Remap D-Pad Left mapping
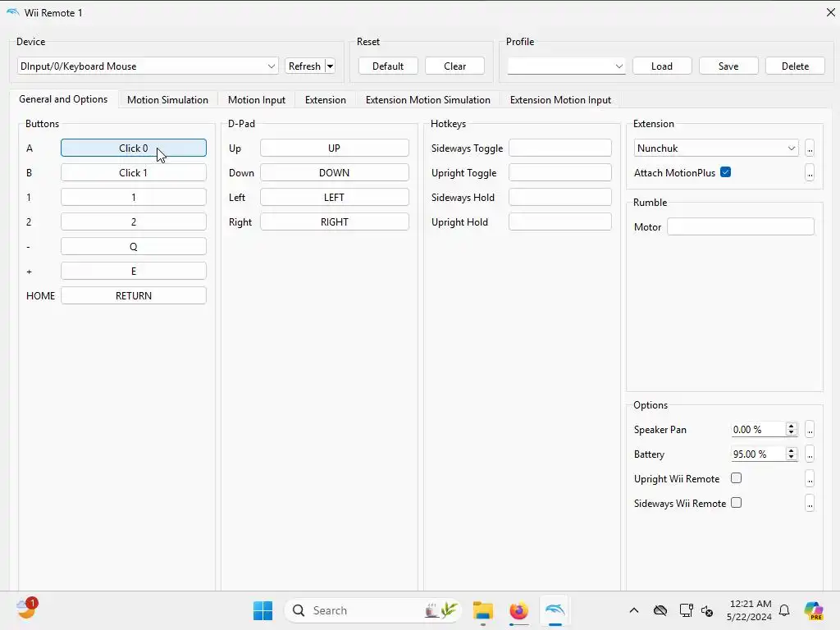Viewport: 840px width, 630px height. coord(335,197)
